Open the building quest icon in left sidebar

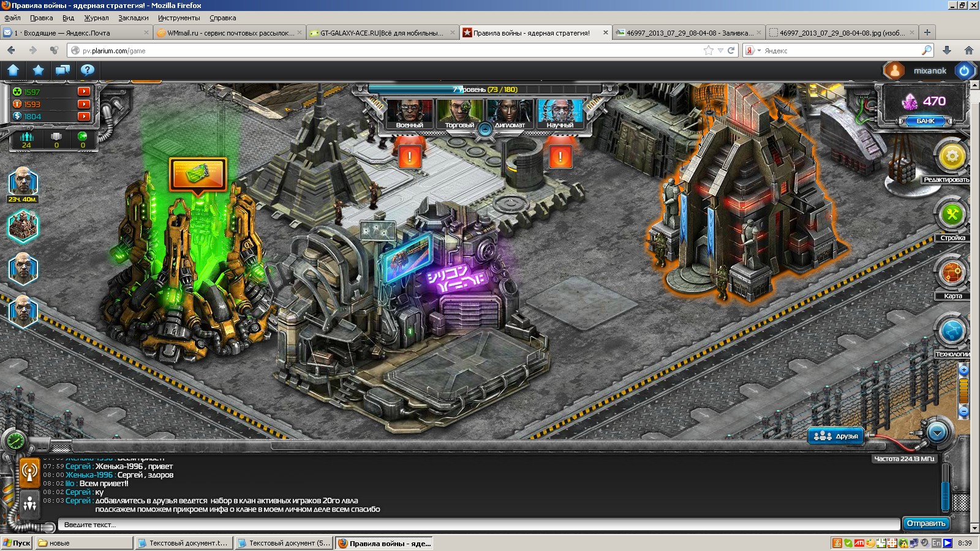[x=23, y=226]
